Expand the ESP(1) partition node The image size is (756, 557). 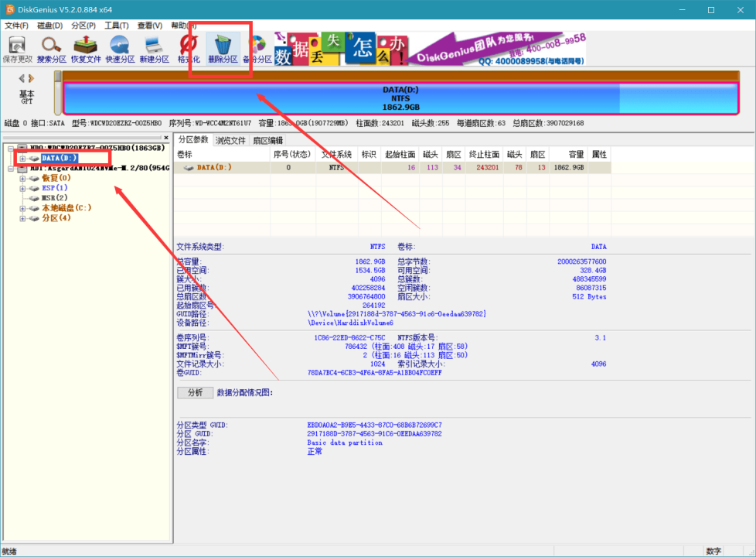pos(22,188)
